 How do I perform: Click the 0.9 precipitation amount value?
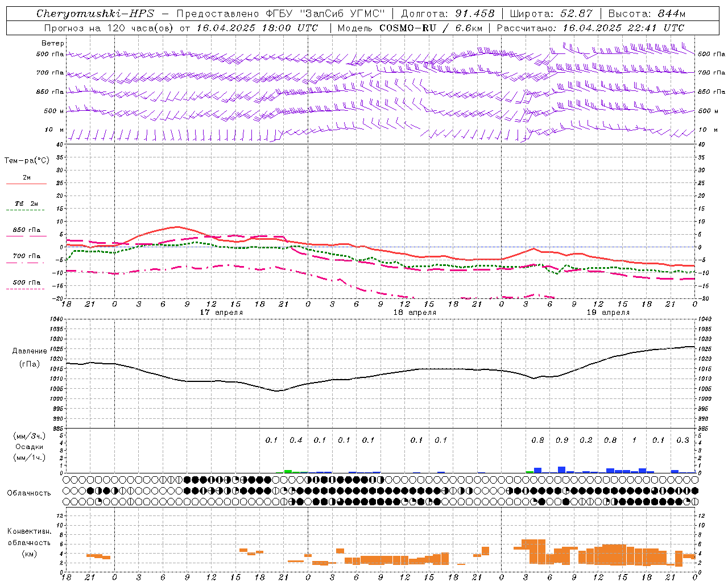click(562, 440)
